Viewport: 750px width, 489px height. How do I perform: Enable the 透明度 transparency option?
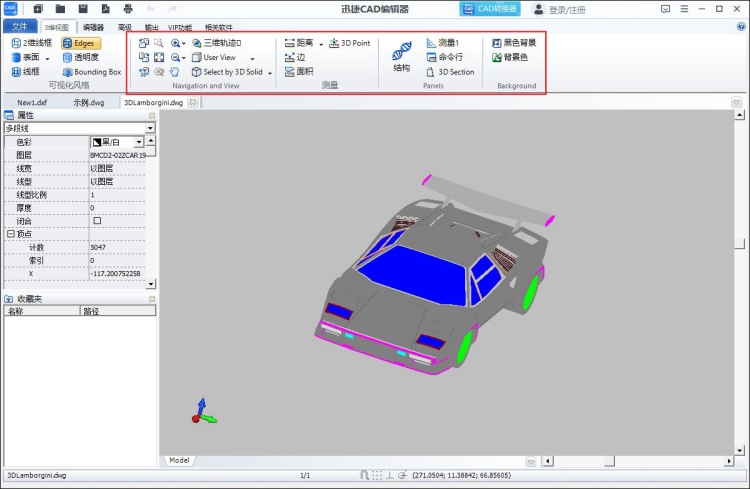pos(81,57)
